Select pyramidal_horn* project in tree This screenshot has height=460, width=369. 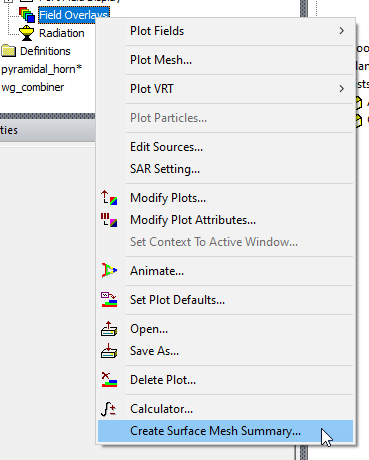(42, 69)
